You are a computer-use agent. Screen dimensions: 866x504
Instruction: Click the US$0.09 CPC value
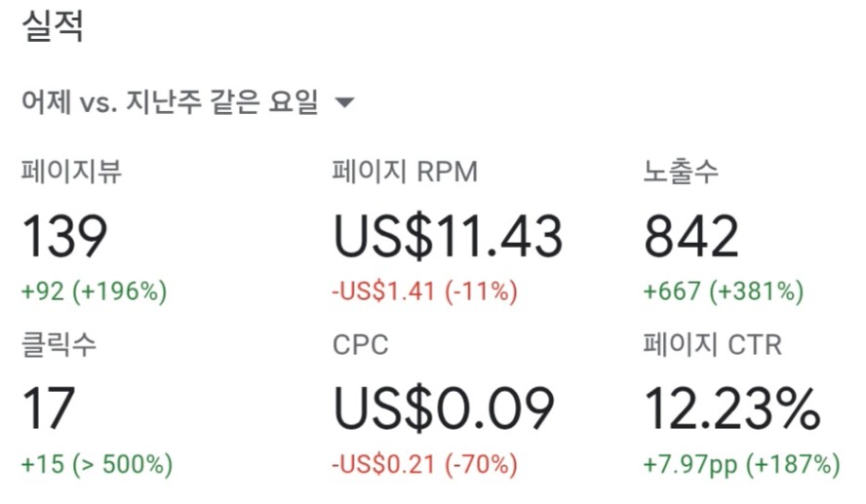444,408
